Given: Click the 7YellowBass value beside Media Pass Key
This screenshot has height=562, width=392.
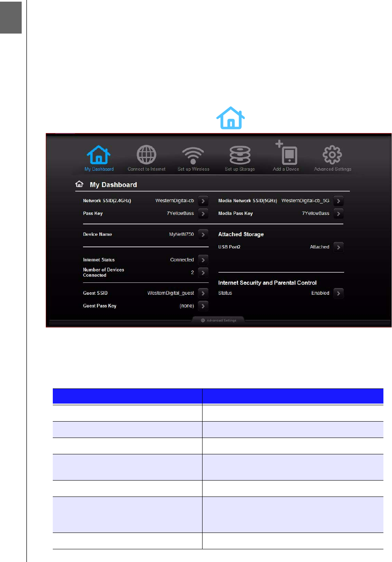Looking at the screenshot, I should click(316, 213).
